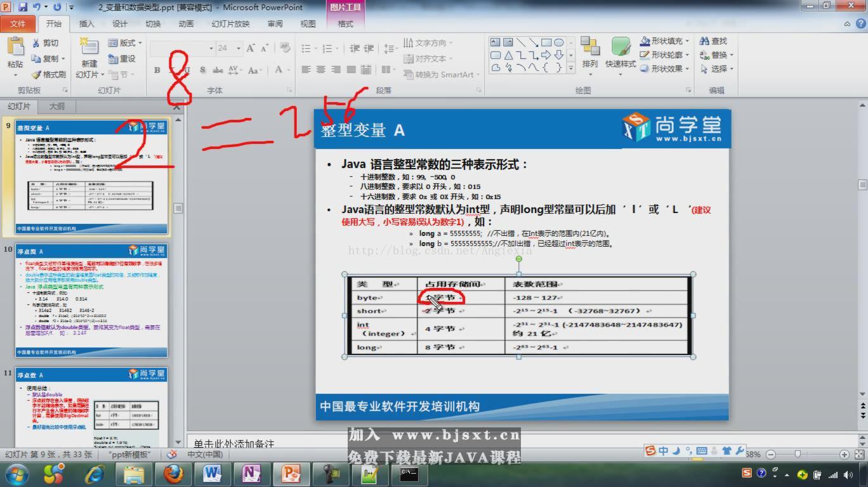Open the File (文件) tab
This screenshot has height=487, width=868.
(x=18, y=24)
